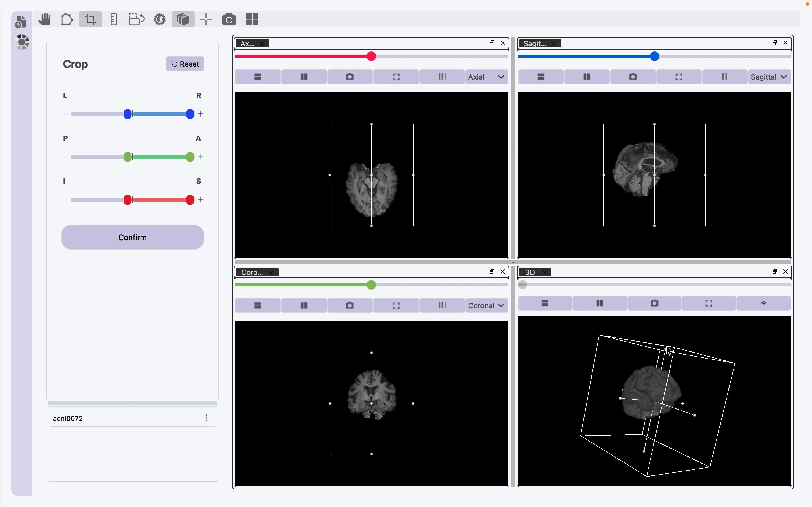Click the crosshair tool in the toolbar
The height and width of the screenshot is (507, 812).
coord(206,19)
